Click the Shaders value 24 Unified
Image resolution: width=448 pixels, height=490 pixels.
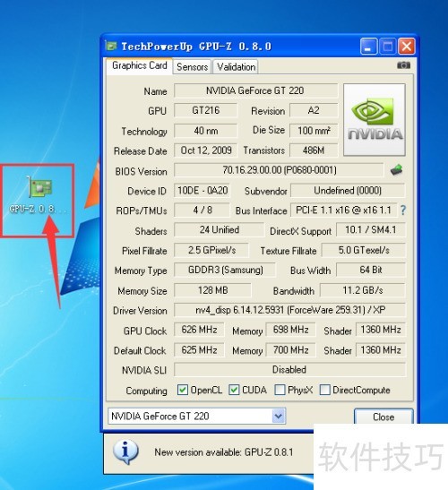click(220, 229)
